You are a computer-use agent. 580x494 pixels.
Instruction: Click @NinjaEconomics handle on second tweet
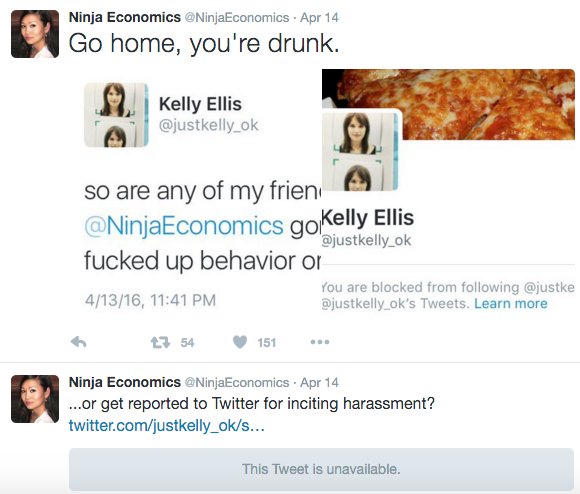237,382
